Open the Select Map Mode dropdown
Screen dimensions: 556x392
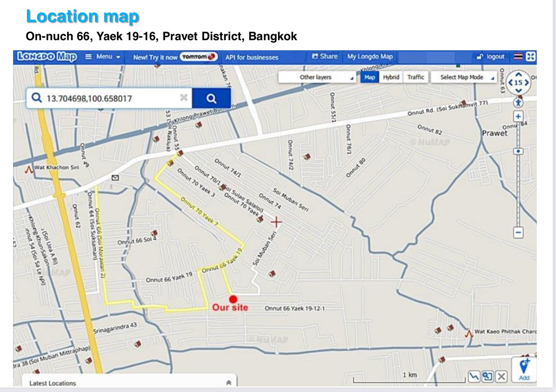(x=464, y=77)
